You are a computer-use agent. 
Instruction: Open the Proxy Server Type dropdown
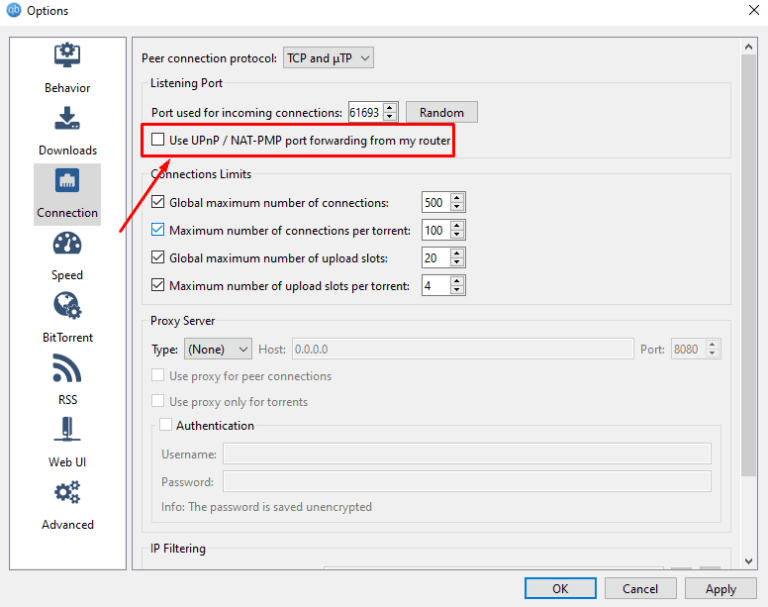(218, 349)
